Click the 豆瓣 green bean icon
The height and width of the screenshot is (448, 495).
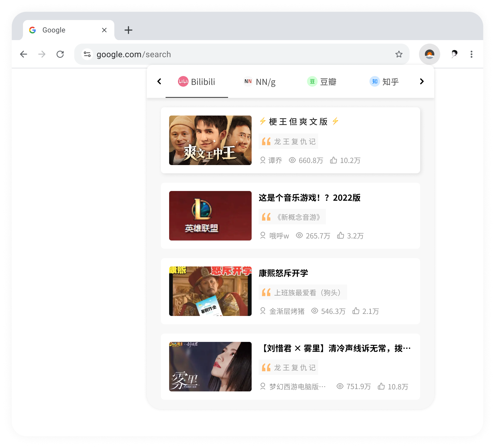313,82
